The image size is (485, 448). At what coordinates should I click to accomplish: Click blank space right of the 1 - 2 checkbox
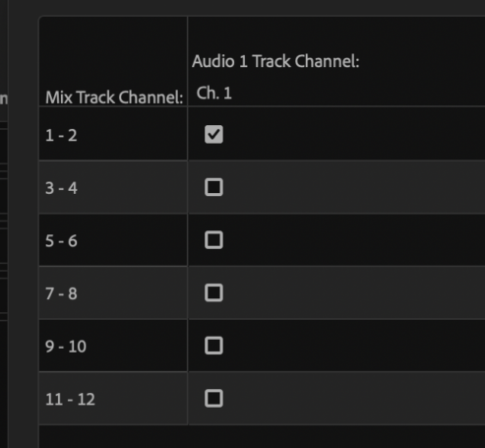tap(354, 134)
